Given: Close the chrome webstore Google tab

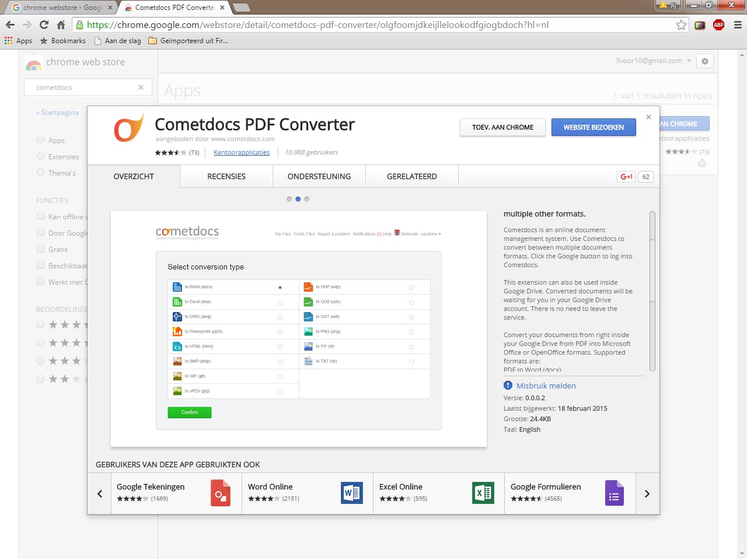Looking at the screenshot, I should point(110,8).
